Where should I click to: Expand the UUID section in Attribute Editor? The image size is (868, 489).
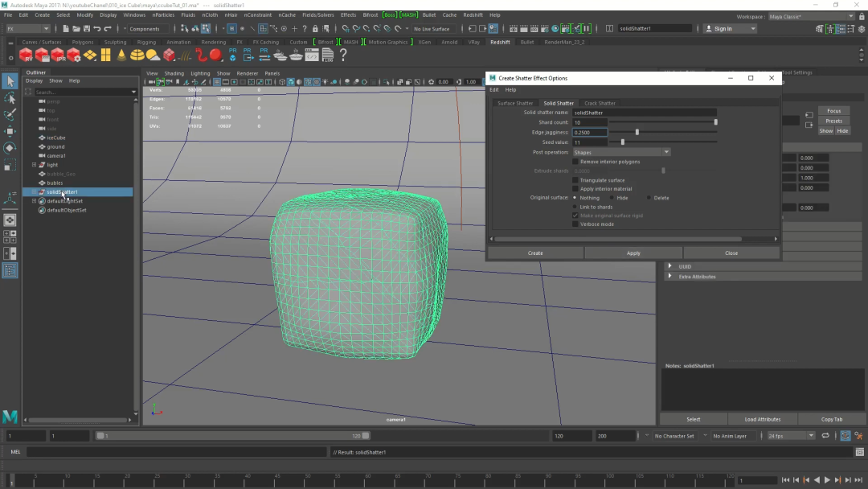(x=670, y=266)
